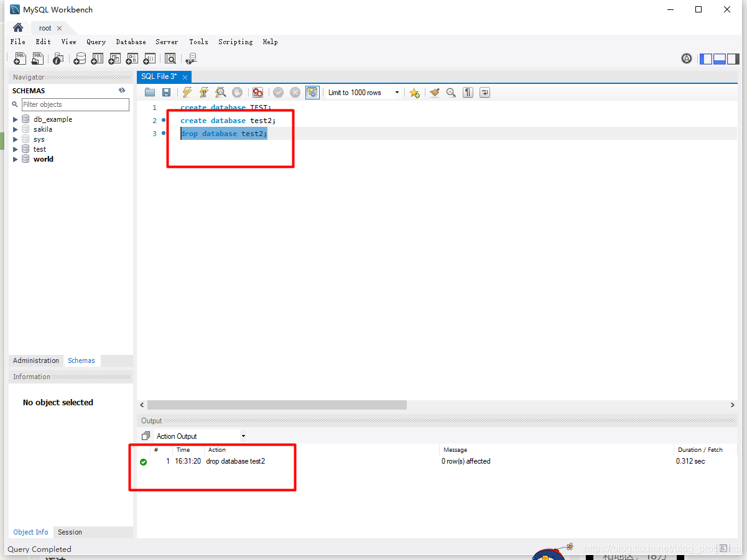Go to the Home screen tab
The height and width of the screenshot is (560, 747).
point(18,28)
